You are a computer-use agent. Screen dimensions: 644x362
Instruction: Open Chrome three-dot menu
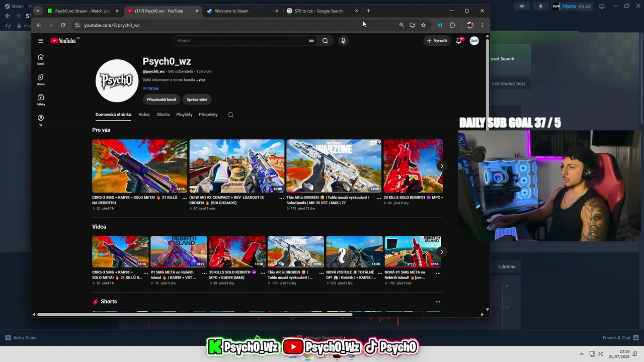coord(482,25)
